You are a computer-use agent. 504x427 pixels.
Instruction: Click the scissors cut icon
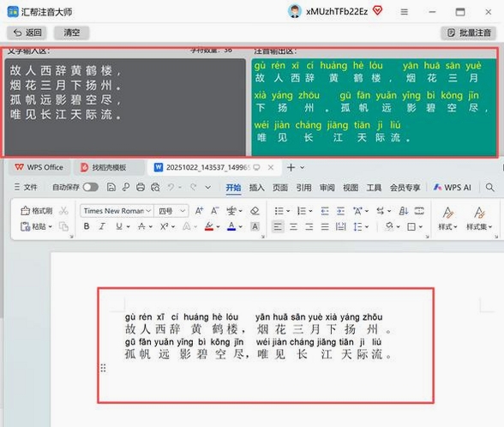click(x=64, y=211)
